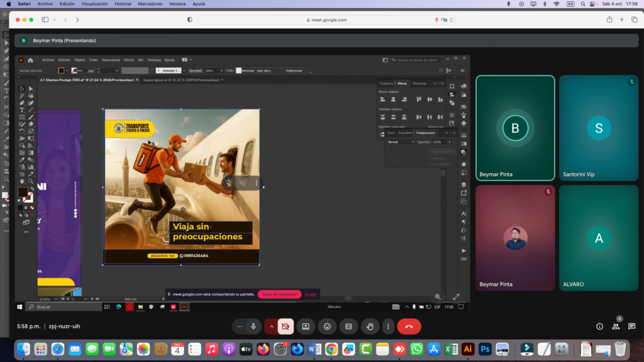This screenshot has height=362, width=644.
Task: Open more options in Meet controls
Action: pyautogui.click(x=388, y=326)
